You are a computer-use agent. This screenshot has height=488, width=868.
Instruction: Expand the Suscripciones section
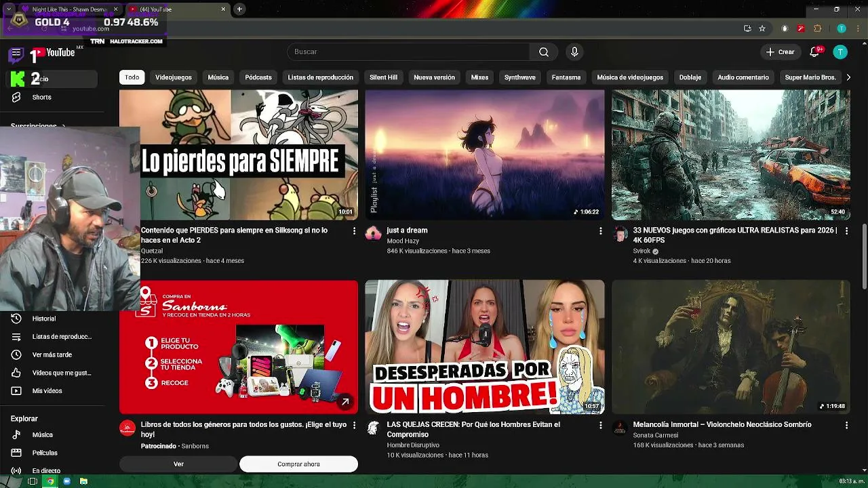pyautogui.click(x=39, y=126)
